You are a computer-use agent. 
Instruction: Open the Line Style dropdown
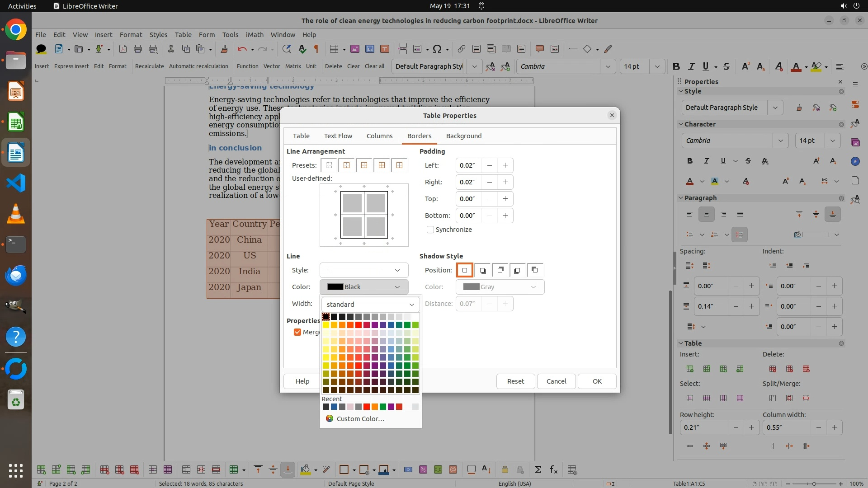click(363, 270)
